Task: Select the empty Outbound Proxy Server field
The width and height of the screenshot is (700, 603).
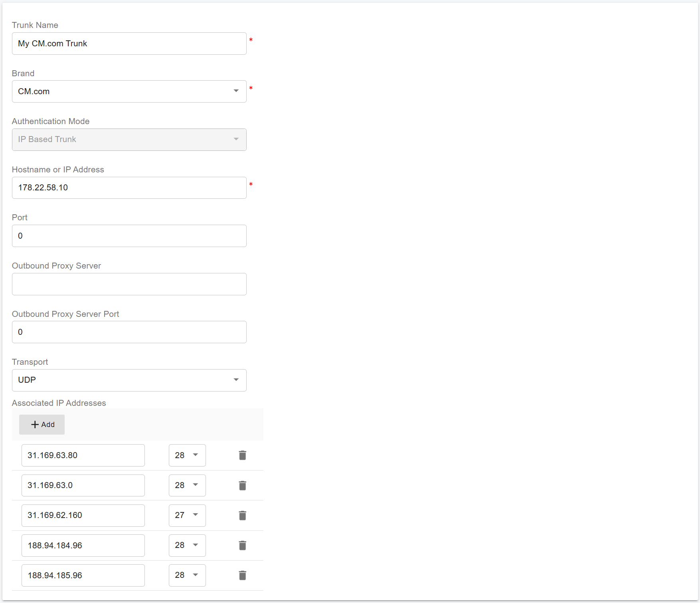Action: (x=129, y=284)
